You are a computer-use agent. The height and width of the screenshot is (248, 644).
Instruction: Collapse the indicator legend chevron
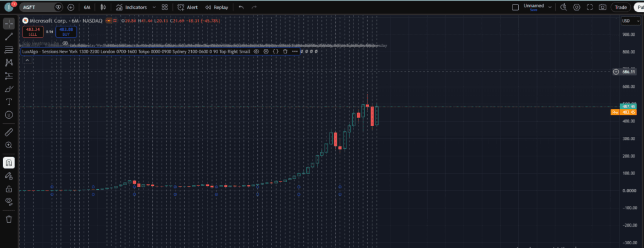(27, 60)
